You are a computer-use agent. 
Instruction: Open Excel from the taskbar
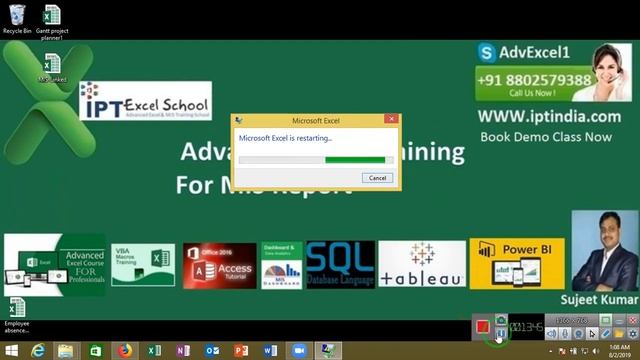click(154, 351)
